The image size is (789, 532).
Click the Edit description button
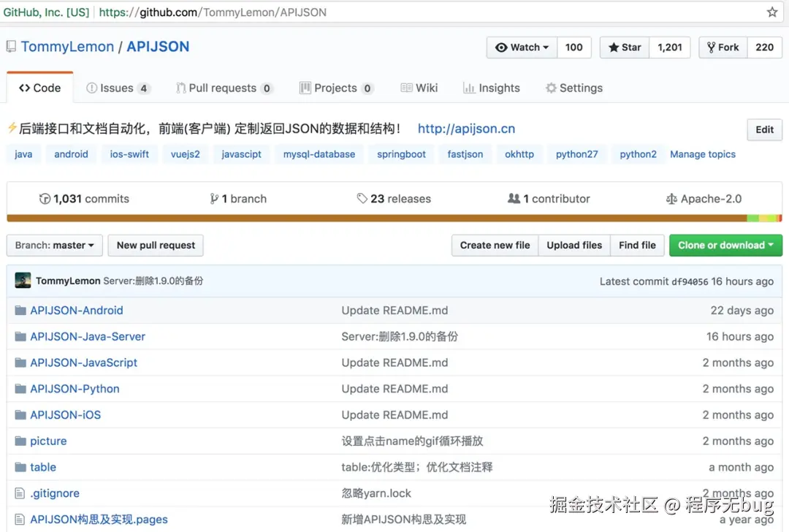(764, 129)
